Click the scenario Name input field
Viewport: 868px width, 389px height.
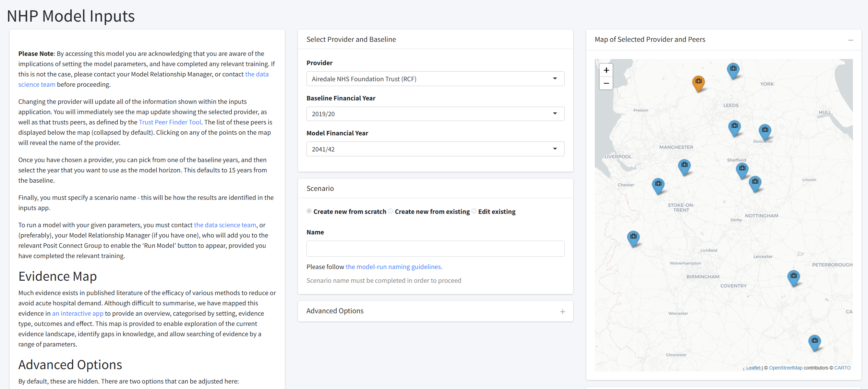coord(435,248)
